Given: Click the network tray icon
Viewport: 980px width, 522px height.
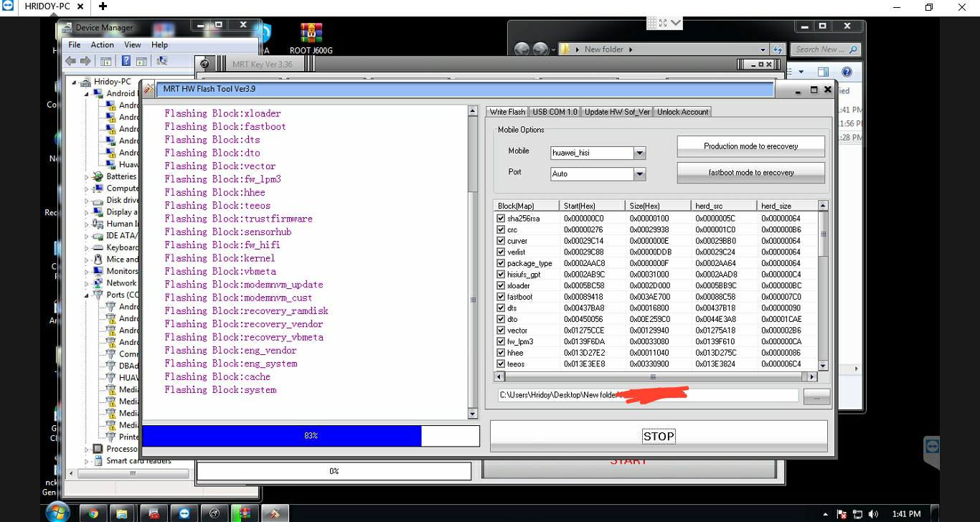Looking at the screenshot, I should (x=857, y=514).
